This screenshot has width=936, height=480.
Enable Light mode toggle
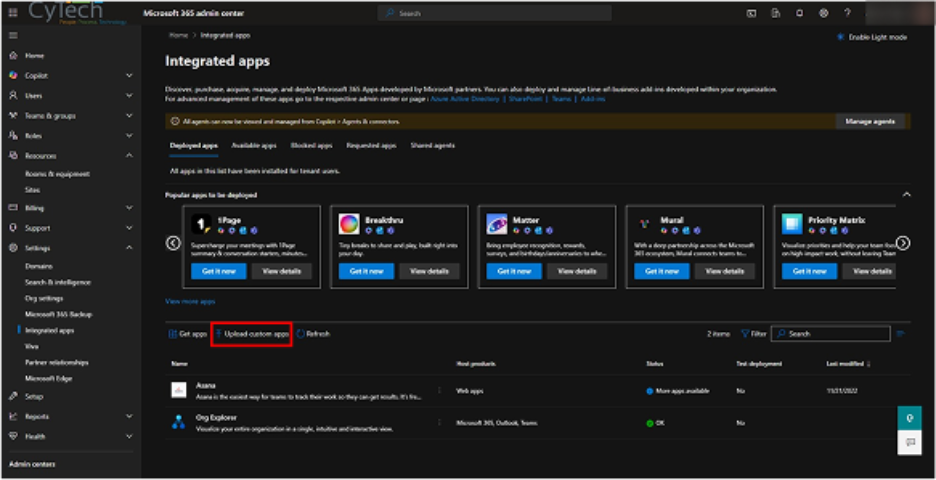873,37
